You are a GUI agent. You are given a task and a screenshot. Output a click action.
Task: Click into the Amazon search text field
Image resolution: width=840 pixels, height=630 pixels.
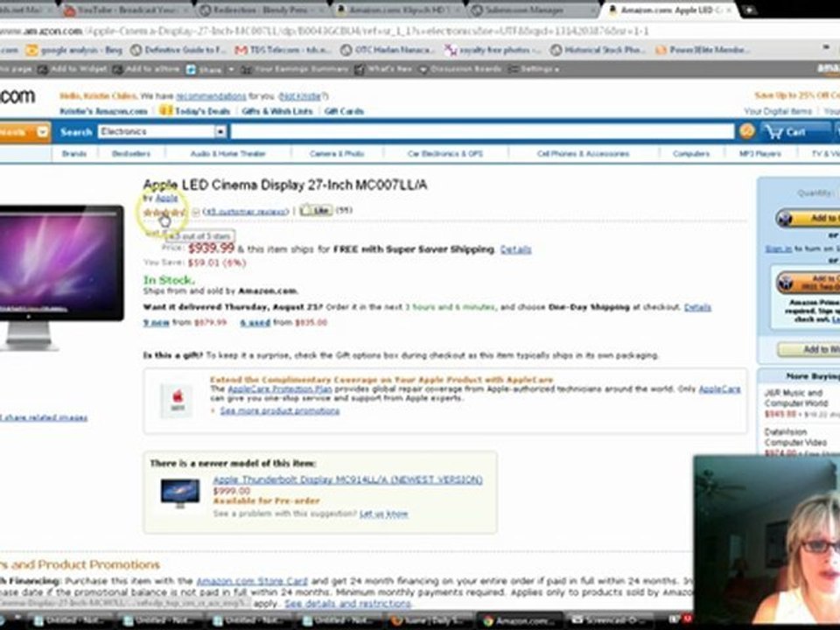click(x=482, y=131)
